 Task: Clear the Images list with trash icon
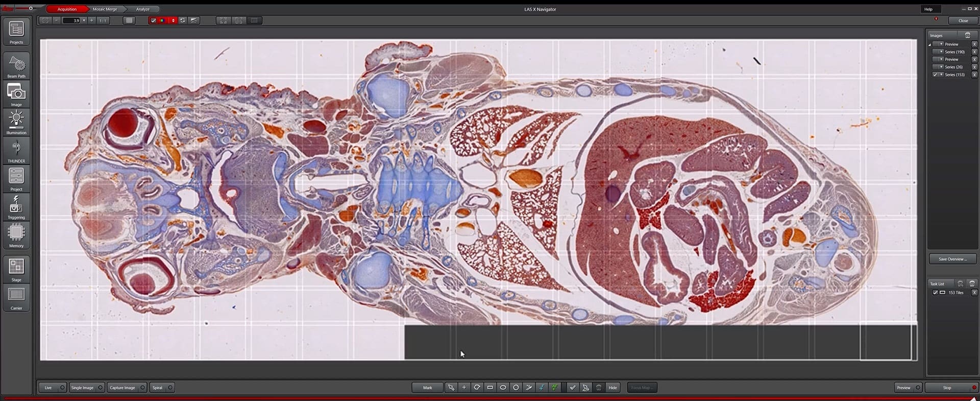pyautogui.click(x=967, y=35)
